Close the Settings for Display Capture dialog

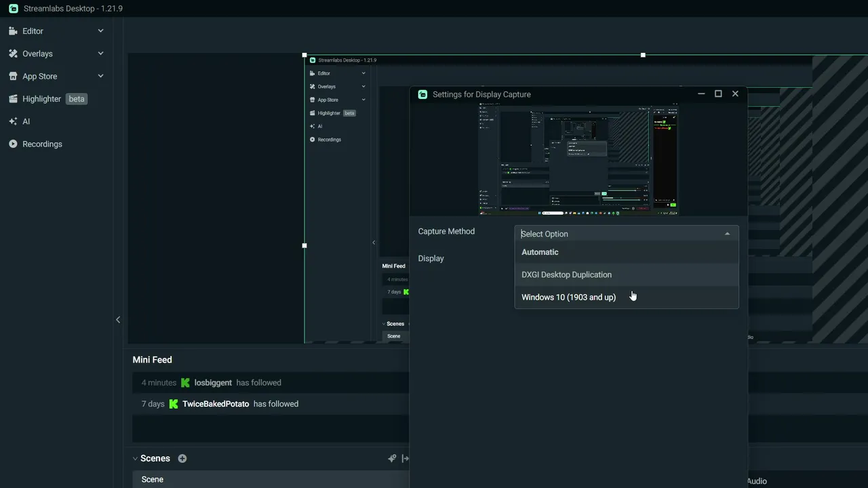click(735, 94)
